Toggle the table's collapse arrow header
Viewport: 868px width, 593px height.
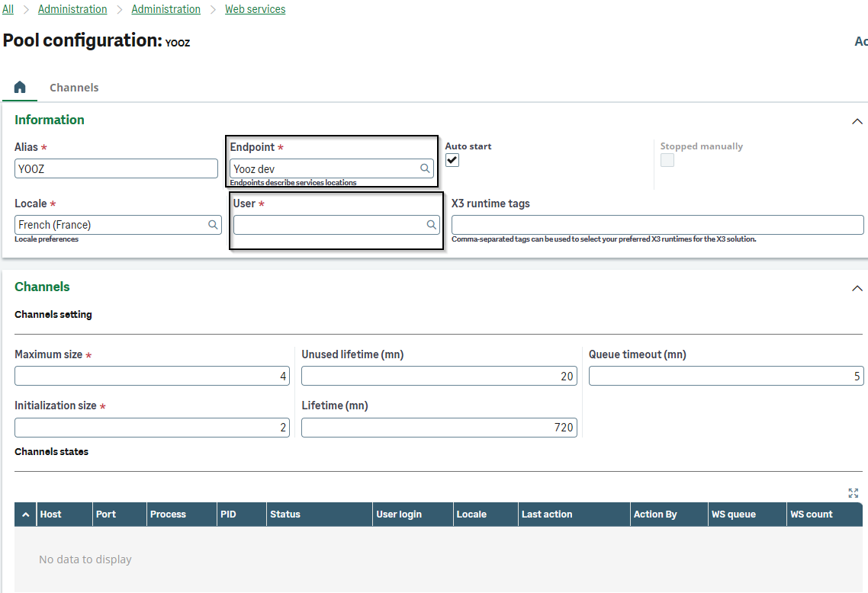[25, 514]
